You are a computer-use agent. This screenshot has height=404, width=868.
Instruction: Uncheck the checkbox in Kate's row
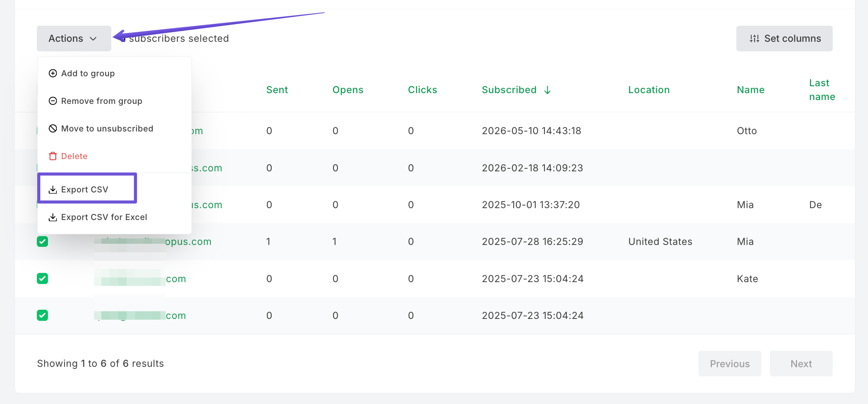point(43,278)
